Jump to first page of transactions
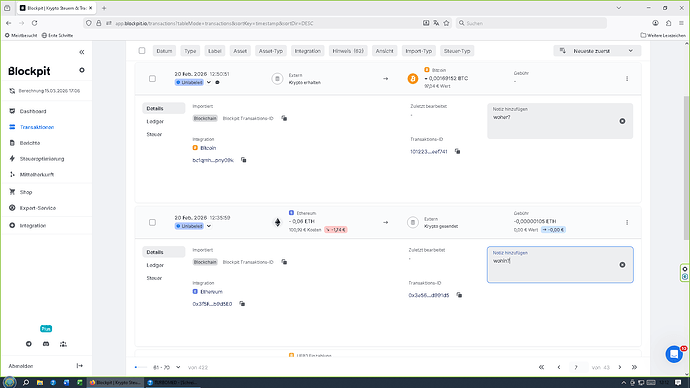The height and width of the screenshot is (388, 690). click(541, 367)
